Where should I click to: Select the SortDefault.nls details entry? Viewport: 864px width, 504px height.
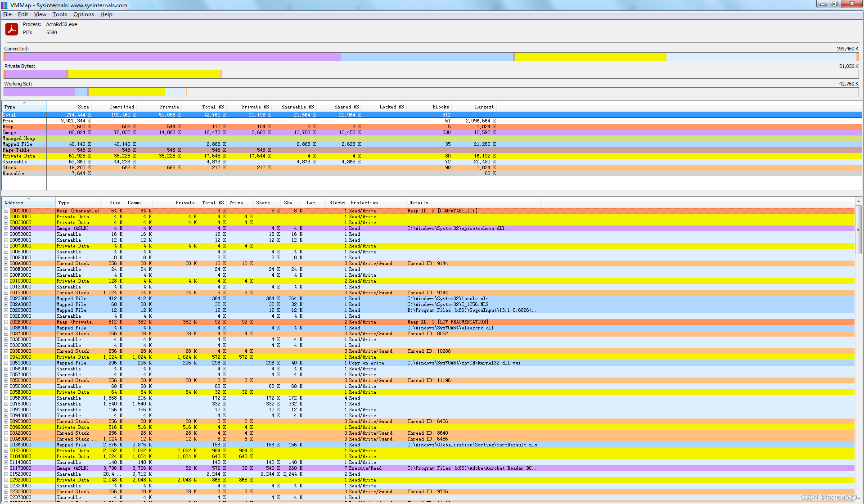click(x=472, y=445)
